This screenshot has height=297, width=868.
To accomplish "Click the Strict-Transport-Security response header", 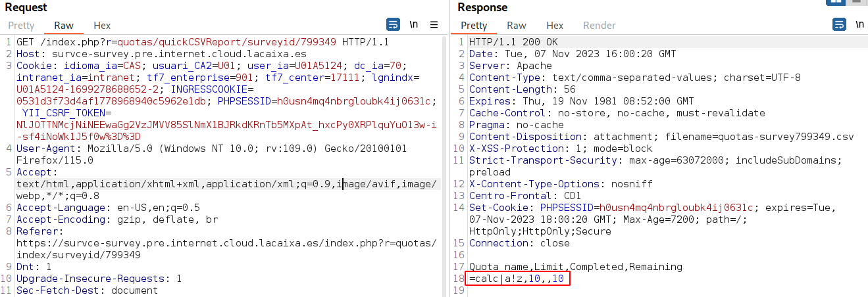I will click(x=655, y=166).
